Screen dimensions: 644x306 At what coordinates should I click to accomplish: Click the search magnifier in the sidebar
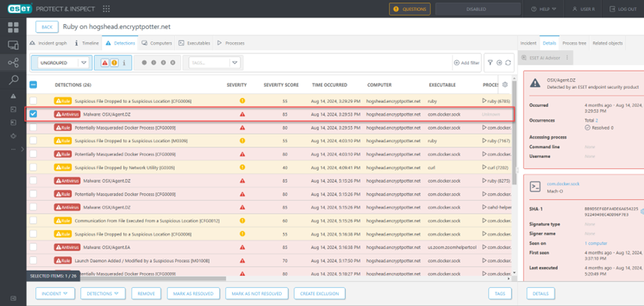click(x=13, y=80)
